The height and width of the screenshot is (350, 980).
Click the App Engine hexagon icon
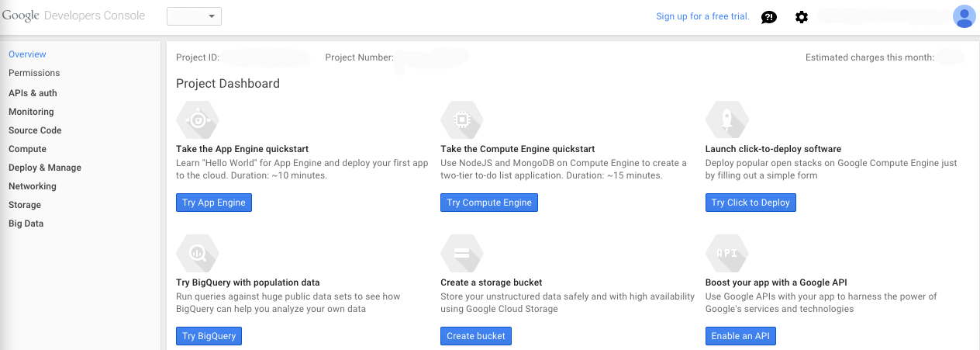click(x=198, y=120)
